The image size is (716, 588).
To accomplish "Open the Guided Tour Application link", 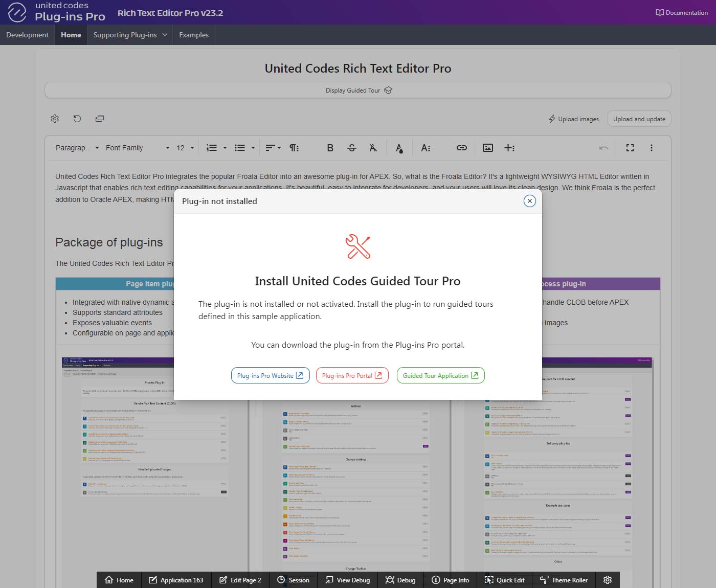I will point(440,375).
